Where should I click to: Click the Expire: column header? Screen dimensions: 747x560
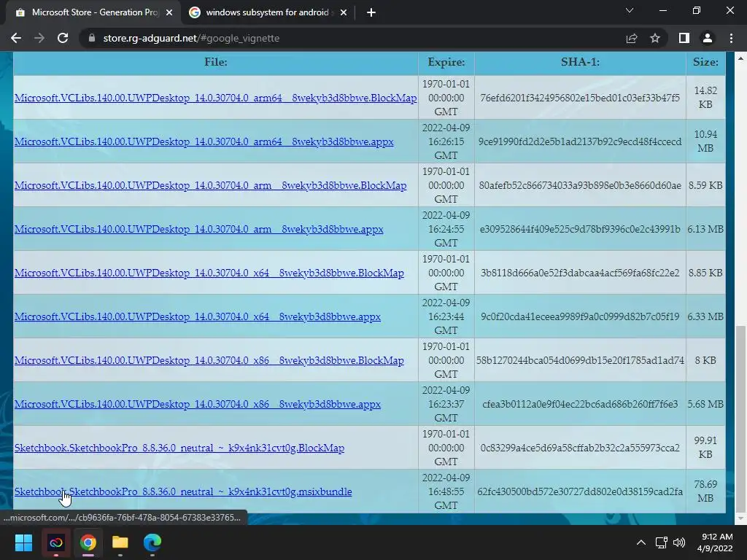[446, 63]
